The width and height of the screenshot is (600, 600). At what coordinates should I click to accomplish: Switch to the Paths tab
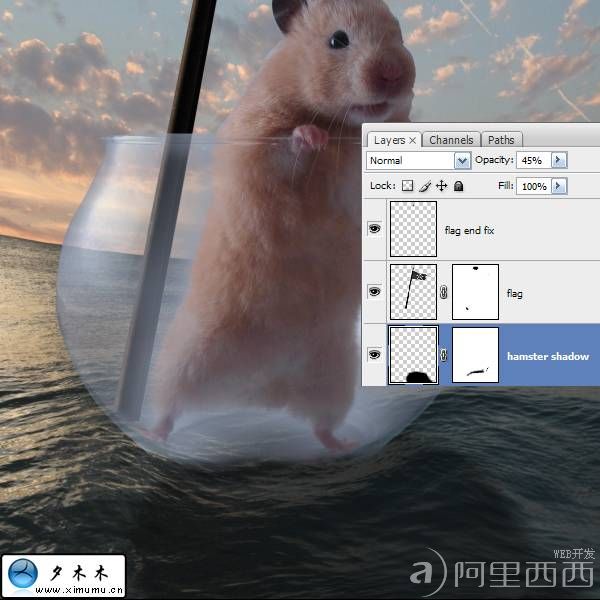[501, 140]
